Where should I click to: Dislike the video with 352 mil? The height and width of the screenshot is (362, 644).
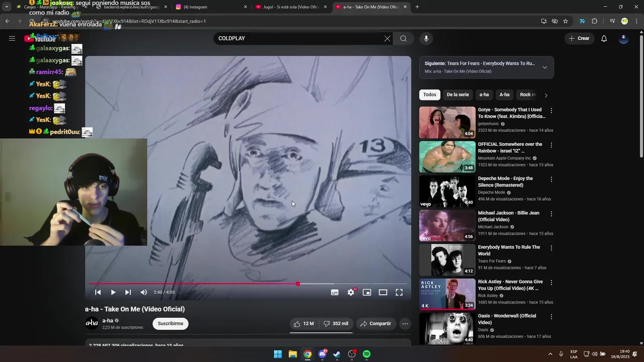(336, 324)
